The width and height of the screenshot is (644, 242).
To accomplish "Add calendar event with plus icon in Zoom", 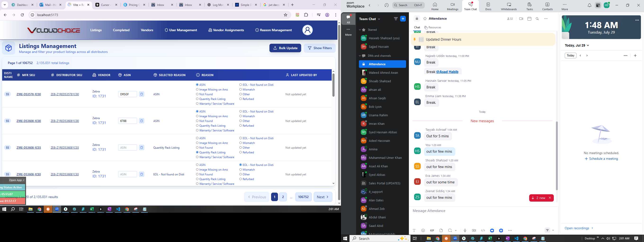I will pyautogui.click(x=635, y=56).
